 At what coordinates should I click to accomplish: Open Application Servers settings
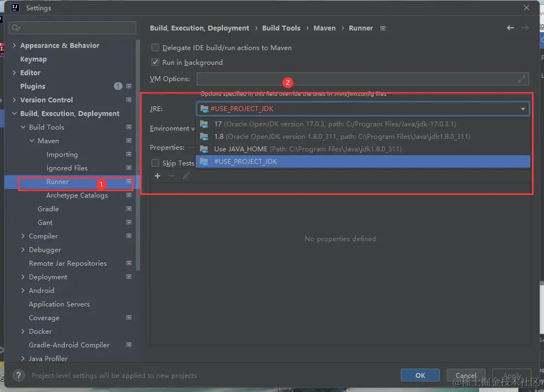pyautogui.click(x=59, y=304)
